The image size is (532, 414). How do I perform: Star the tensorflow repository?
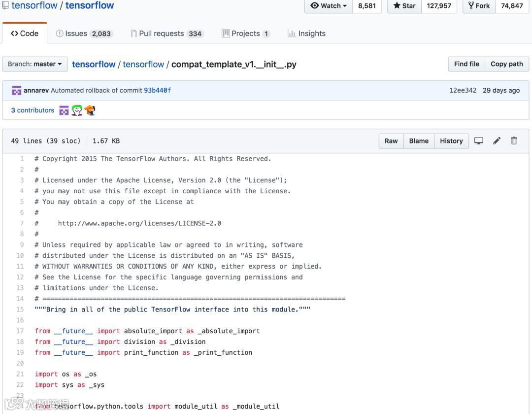pos(404,6)
